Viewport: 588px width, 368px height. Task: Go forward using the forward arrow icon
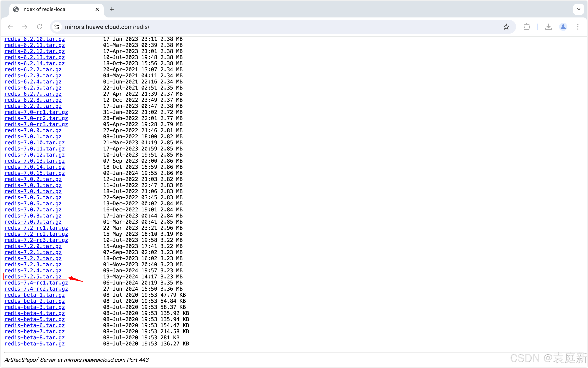(x=24, y=27)
